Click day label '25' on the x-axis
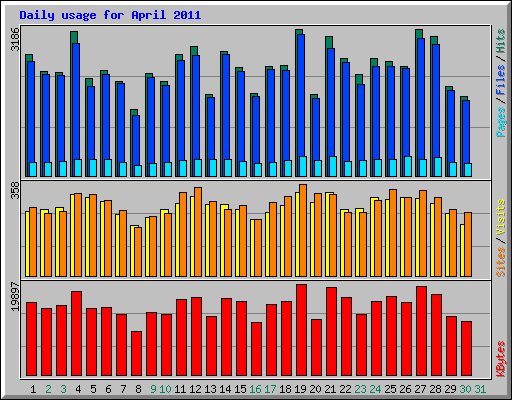512x400 pixels. tap(390, 389)
